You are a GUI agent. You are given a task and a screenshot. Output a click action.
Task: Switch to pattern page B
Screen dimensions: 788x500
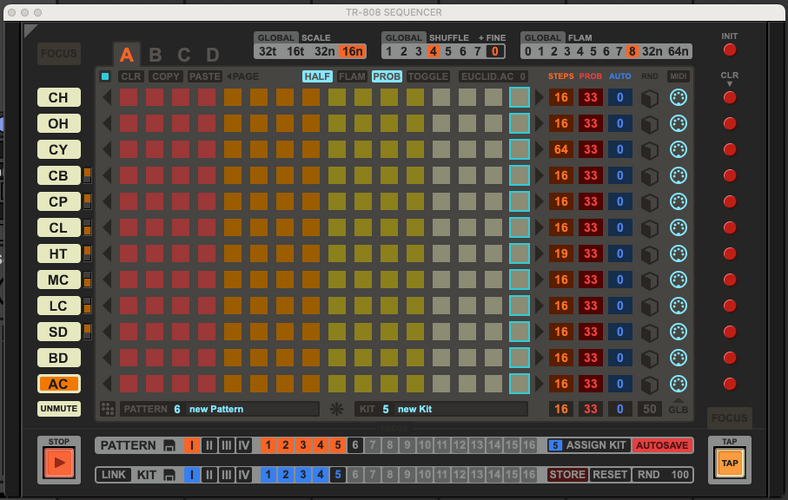click(155, 54)
